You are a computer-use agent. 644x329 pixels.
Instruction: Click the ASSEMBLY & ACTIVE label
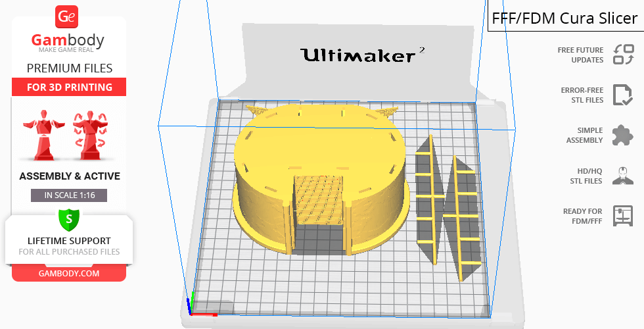pyautogui.click(x=70, y=176)
